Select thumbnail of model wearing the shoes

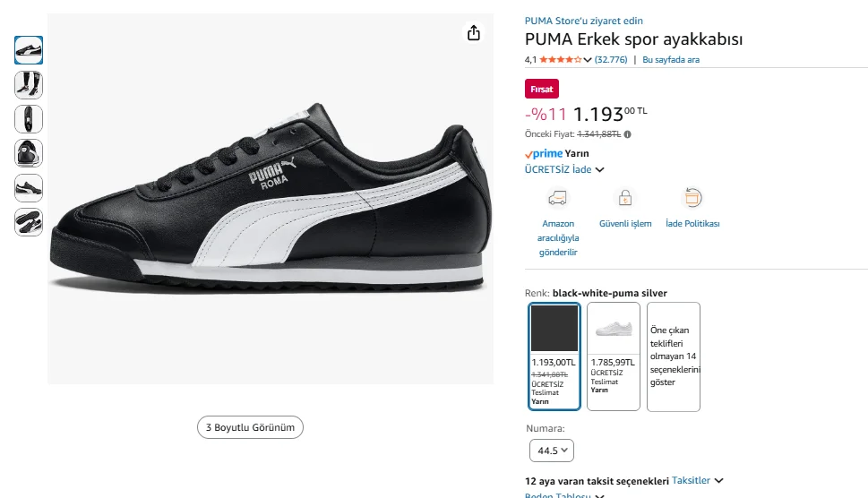click(29, 84)
